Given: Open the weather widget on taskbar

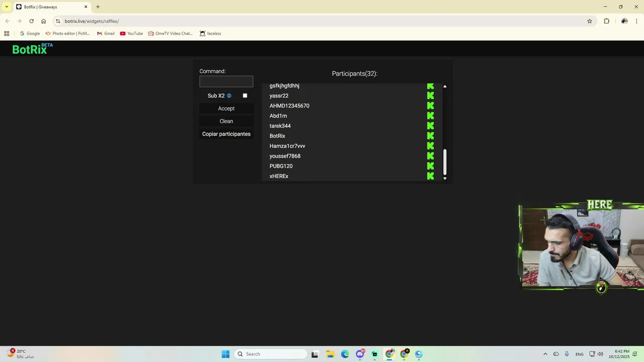Looking at the screenshot, I should click(20, 354).
